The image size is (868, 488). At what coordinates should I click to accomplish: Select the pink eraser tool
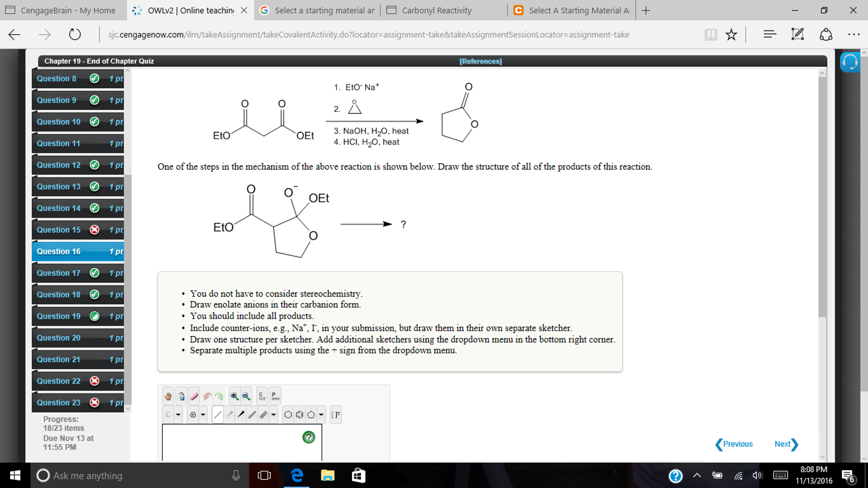(194, 396)
